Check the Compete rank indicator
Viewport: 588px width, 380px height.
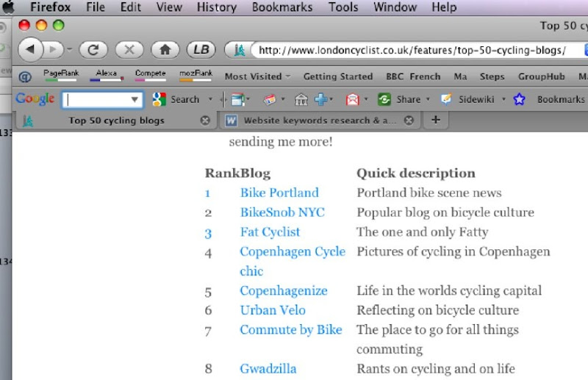151,75
